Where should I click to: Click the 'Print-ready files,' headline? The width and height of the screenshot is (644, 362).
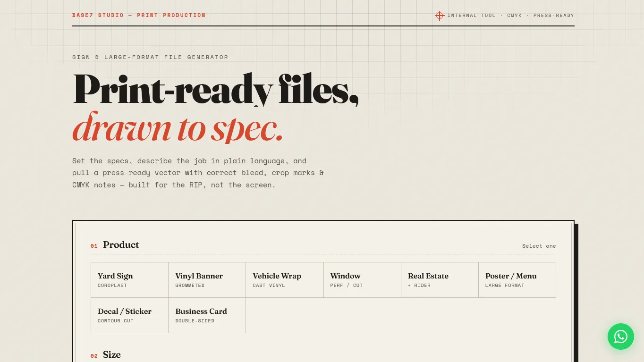[x=215, y=88]
